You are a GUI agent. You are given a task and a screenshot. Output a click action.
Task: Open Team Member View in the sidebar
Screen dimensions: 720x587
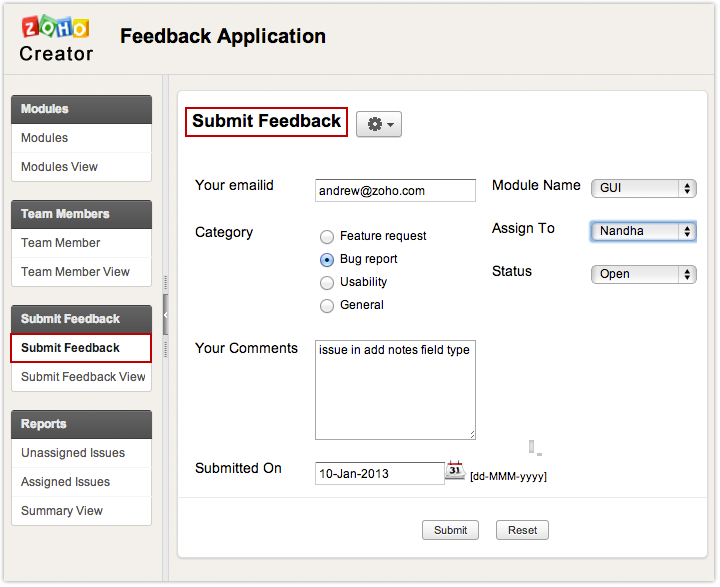click(76, 272)
